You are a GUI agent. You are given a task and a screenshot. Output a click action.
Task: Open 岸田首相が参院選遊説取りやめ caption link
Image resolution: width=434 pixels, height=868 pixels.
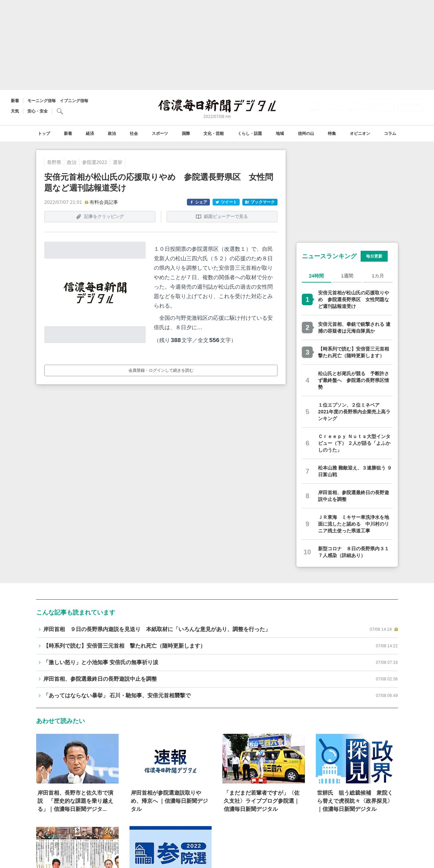[x=169, y=801]
